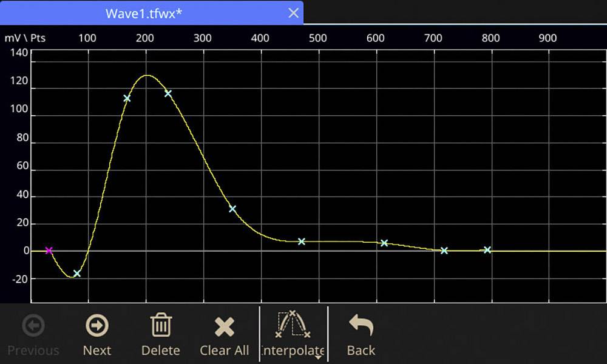Delete the selected point with trash icon
The image size is (607, 364).
point(161,326)
